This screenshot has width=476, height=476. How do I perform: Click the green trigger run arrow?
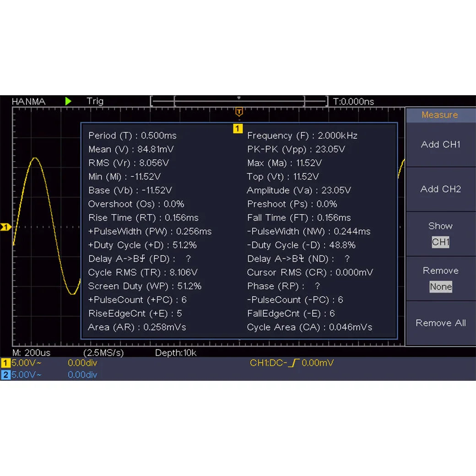coord(68,101)
